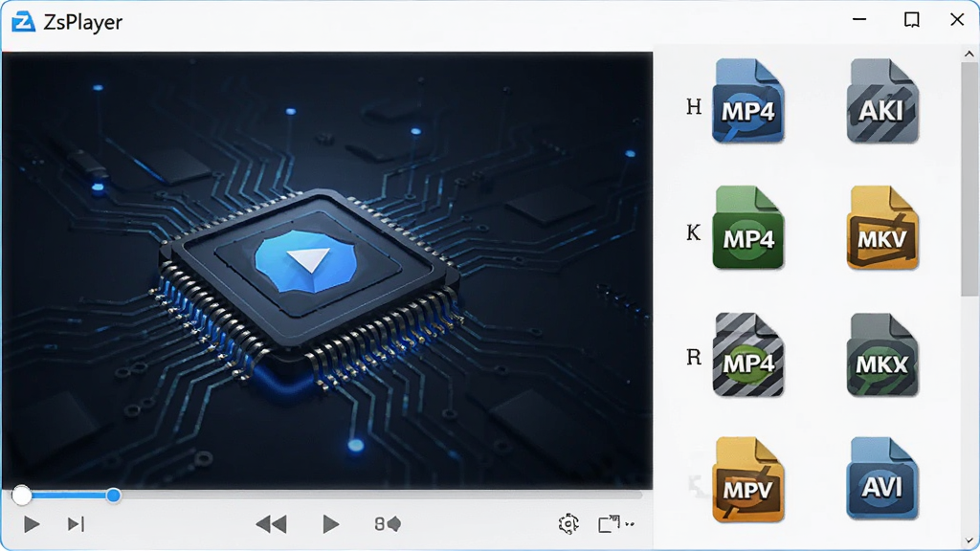The image size is (980, 551).
Task: Select the blue AVI file icon
Action: (x=882, y=478)
